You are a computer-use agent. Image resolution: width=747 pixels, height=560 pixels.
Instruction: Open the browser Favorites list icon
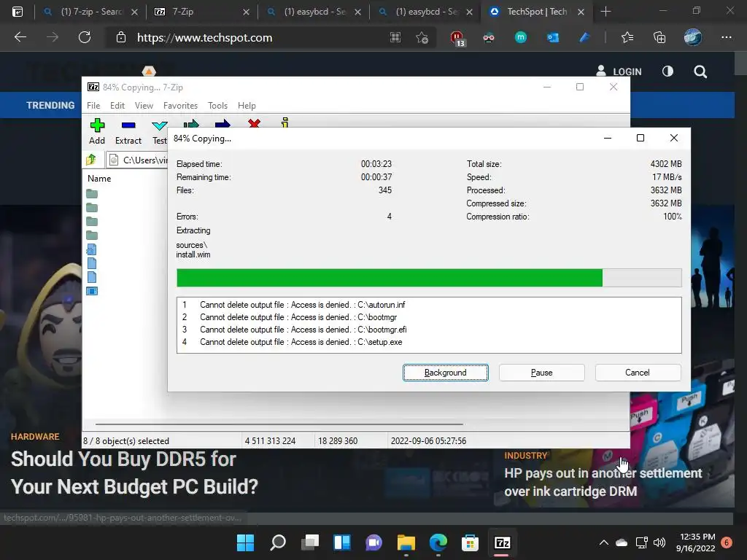coord(627,37)
